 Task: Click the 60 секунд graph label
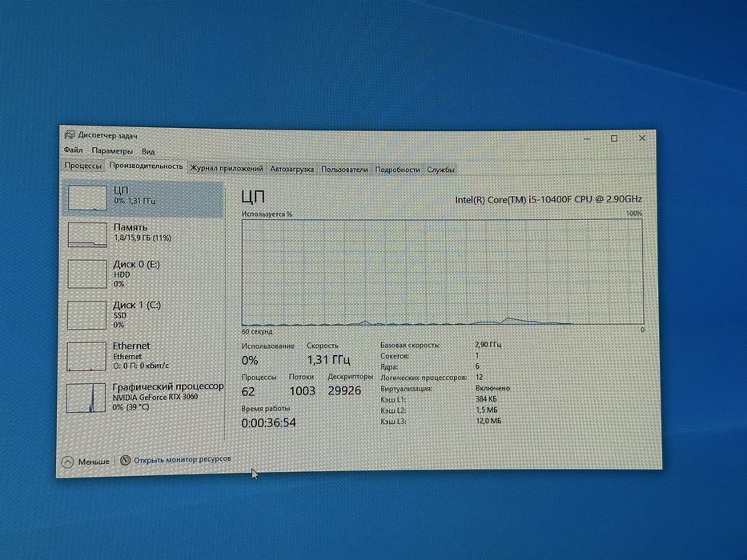click(257, 331)
